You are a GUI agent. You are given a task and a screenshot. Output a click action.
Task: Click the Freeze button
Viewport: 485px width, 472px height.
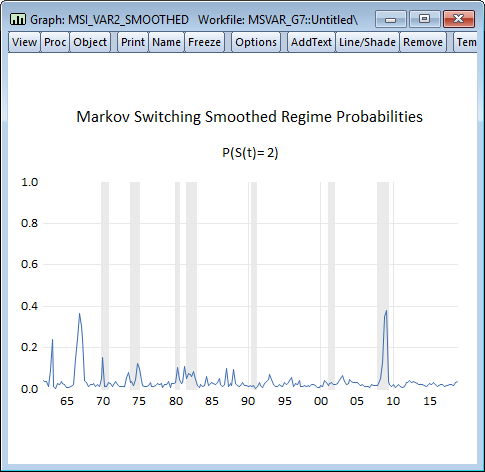204,42
